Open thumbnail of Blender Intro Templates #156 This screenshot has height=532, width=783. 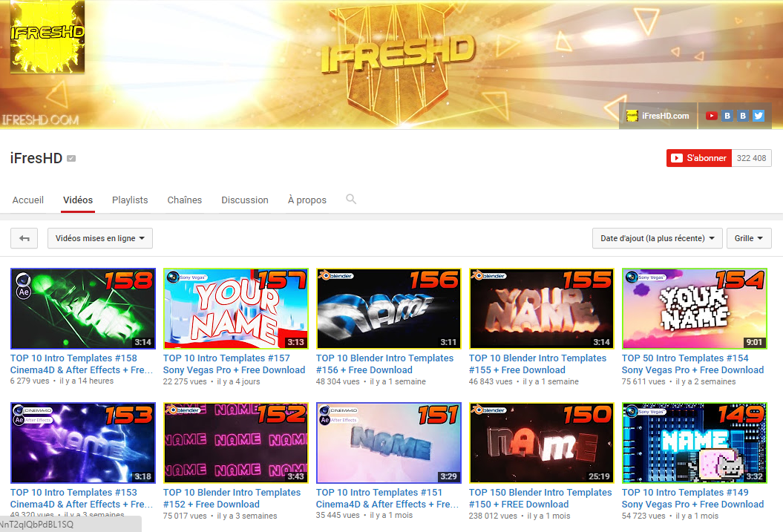(388, 309)
